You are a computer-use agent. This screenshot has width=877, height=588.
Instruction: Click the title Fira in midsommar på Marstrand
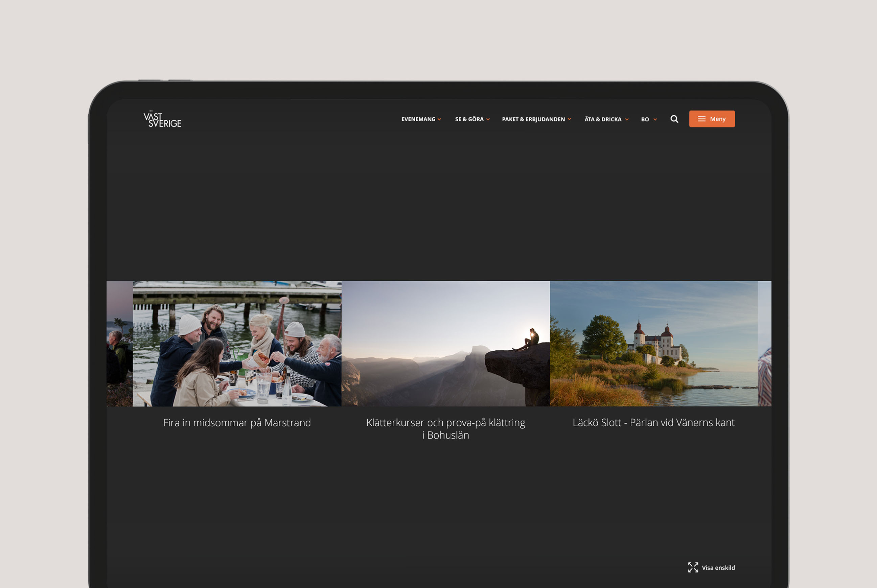pos(237,423)
